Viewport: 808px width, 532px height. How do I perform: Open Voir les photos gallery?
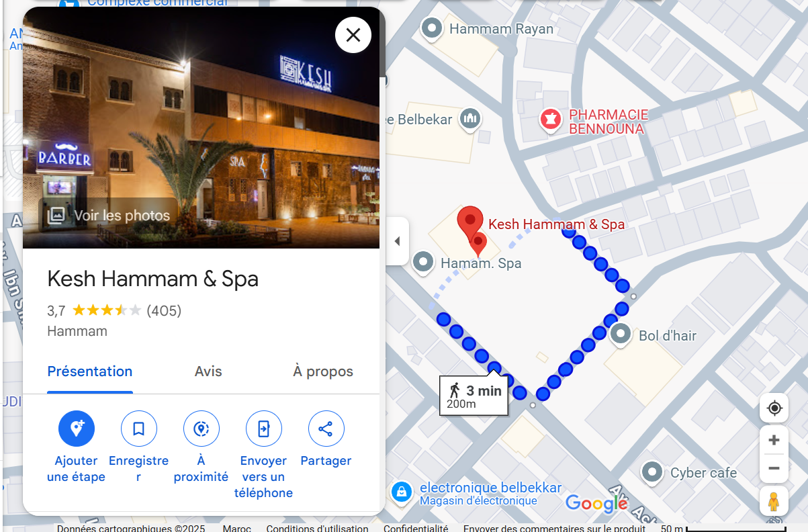point(109,215)
